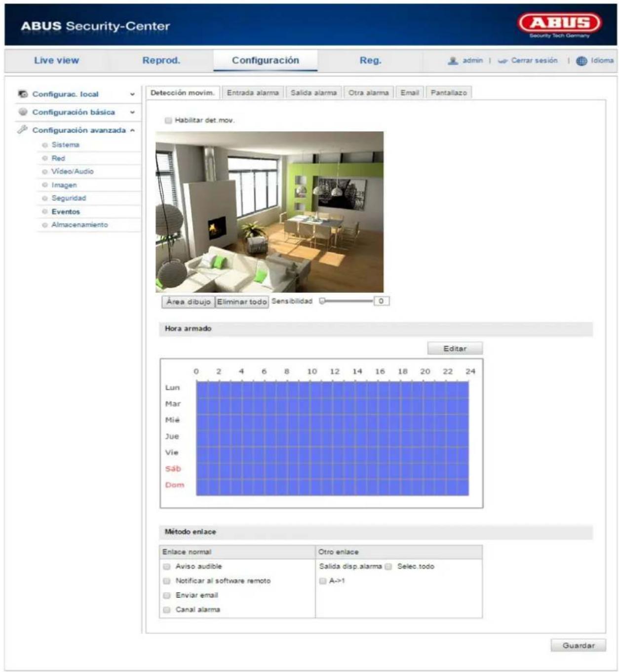Open the Reprod. playback tab

click(x=161, y=60)
